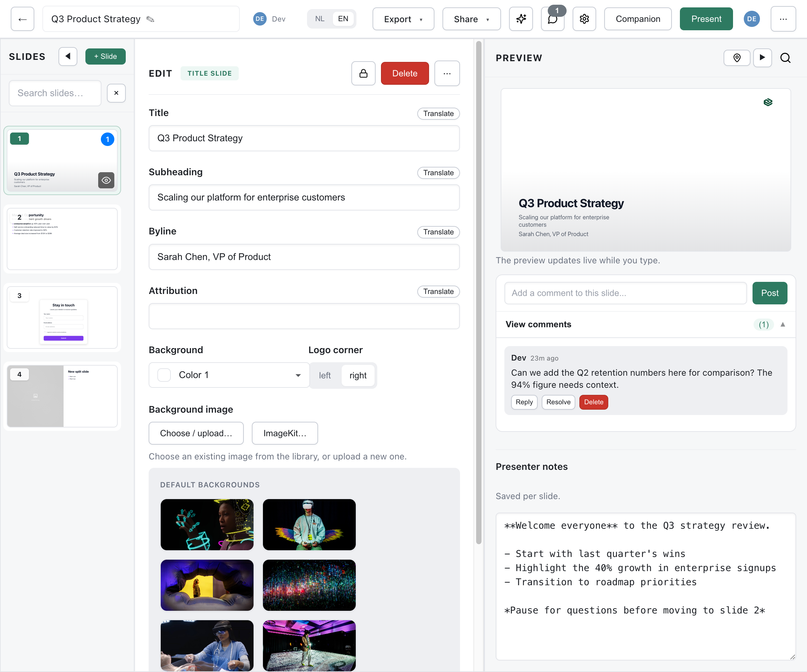The image size is (807, 672).
Task: Open ImageKit image picker
Action: click(x=285, y=433)
